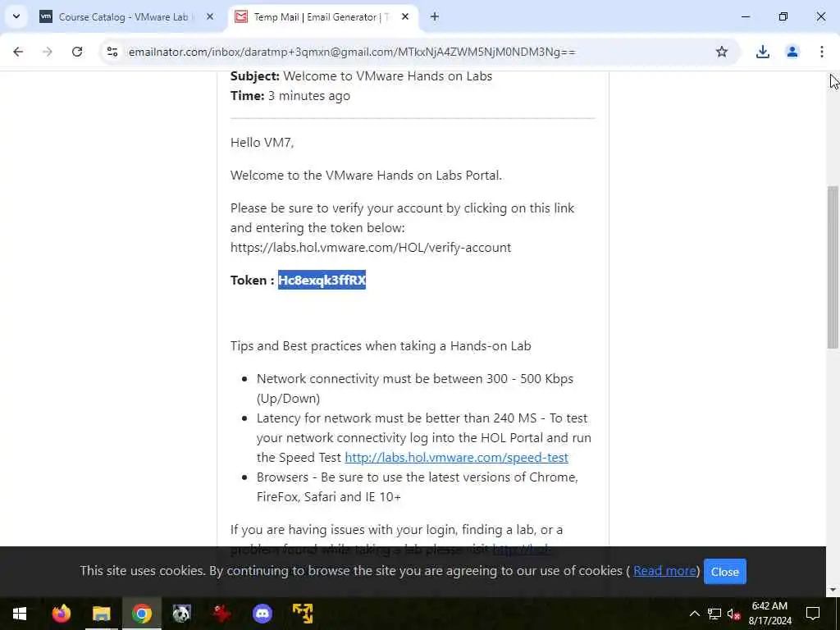Viewport: 840px width, 630px height.
Task: Open File Explorer from the taskbar
Action: (x=101, y=614)
